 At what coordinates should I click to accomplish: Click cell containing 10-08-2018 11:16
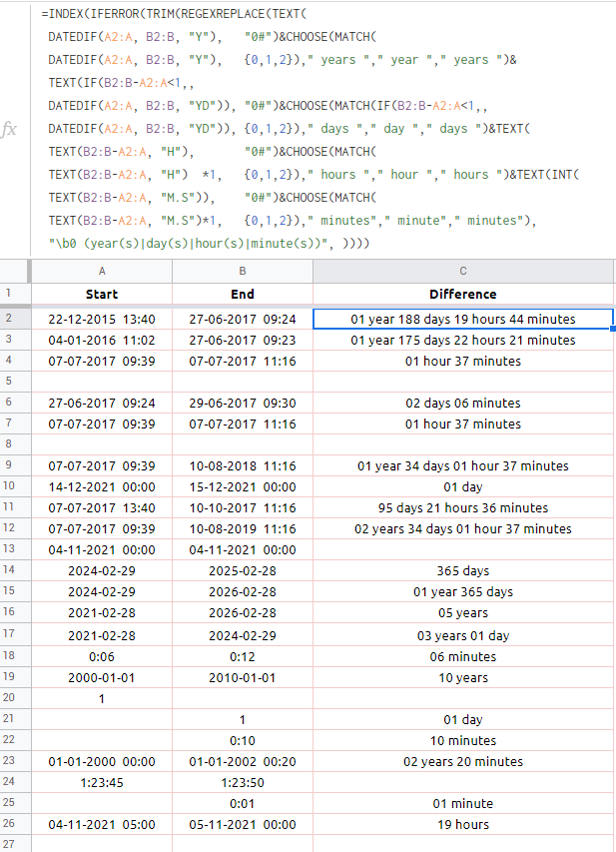click(243, 465)
